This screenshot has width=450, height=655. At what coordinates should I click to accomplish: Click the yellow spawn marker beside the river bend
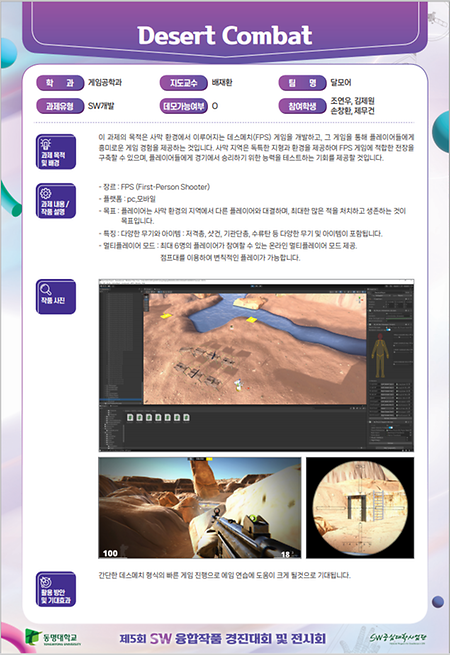coord(252,320)
